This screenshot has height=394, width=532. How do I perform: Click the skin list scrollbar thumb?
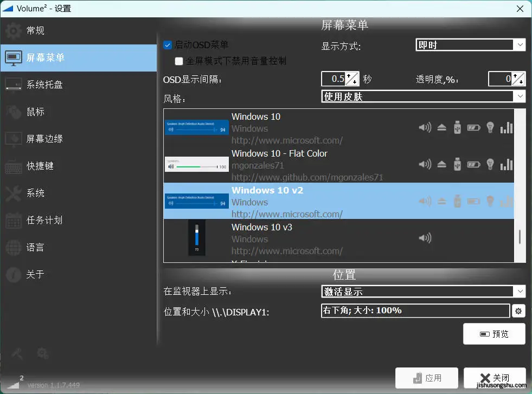pyautogui.click(x=520, y=237)
